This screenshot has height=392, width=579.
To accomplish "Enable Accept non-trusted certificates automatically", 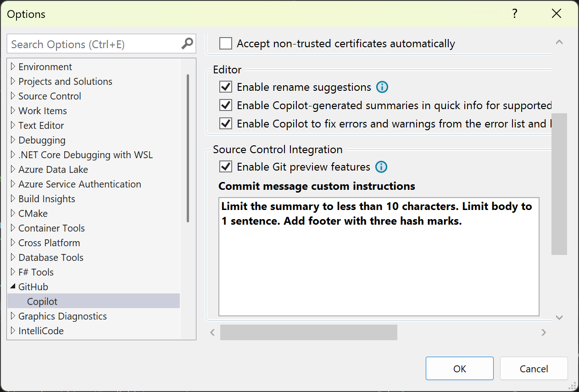I will (x=225, y=43).
